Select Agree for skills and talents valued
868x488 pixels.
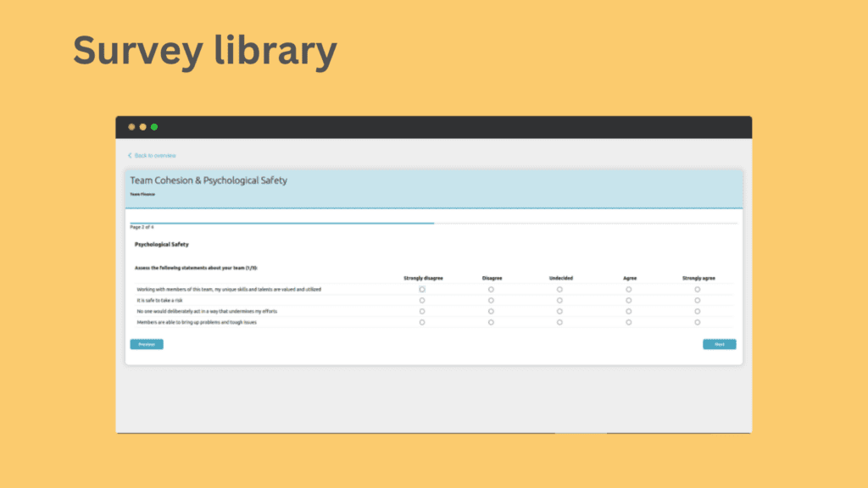pyautogui.click(x=629, y=290)
